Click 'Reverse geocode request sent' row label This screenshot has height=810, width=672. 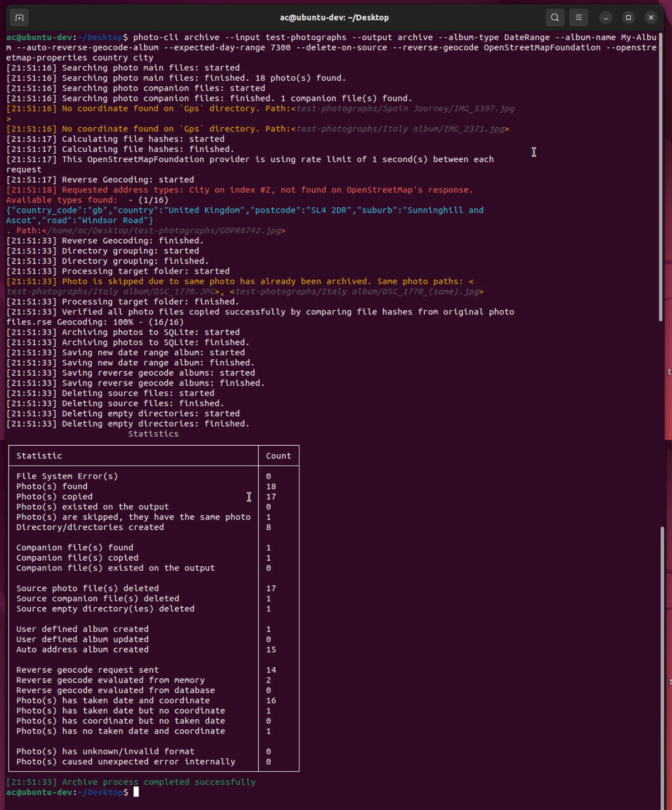click(87, 670)
